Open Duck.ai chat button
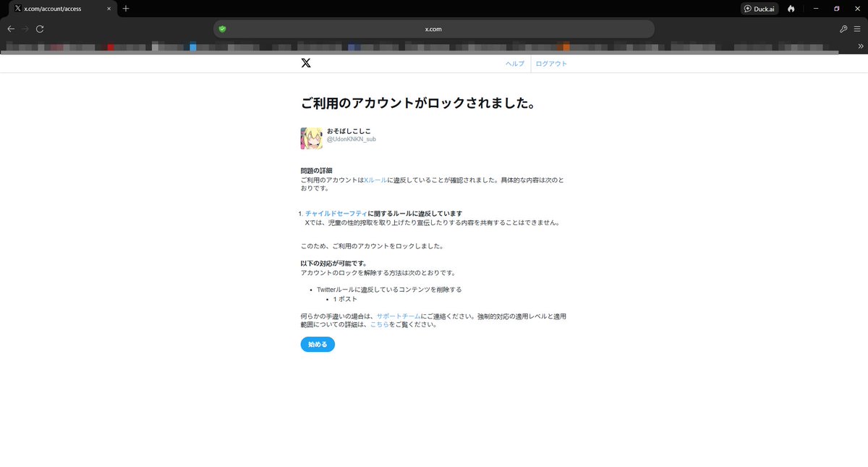The height and width of the screenshot is (467, 868). tap(759, 9)
